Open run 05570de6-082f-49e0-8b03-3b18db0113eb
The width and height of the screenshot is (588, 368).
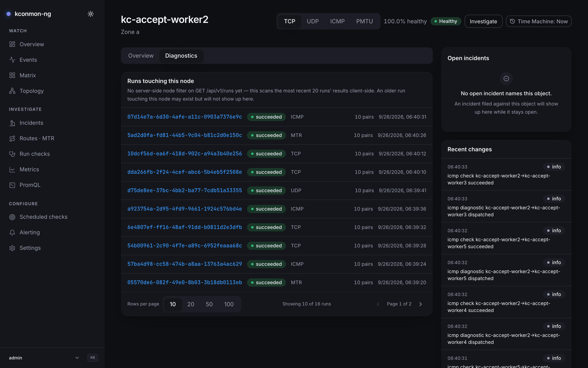pos(184,282)
